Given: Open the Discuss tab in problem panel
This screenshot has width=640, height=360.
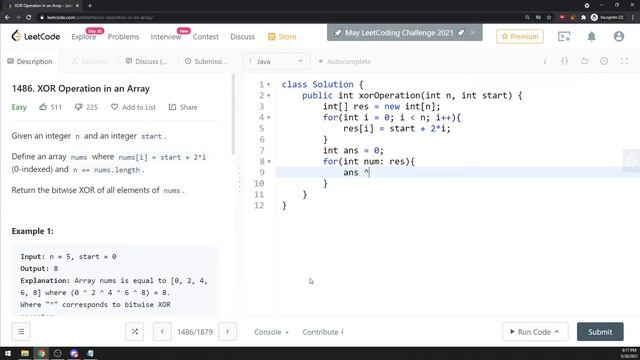Looking at the screenshot, I should point(146,61).
